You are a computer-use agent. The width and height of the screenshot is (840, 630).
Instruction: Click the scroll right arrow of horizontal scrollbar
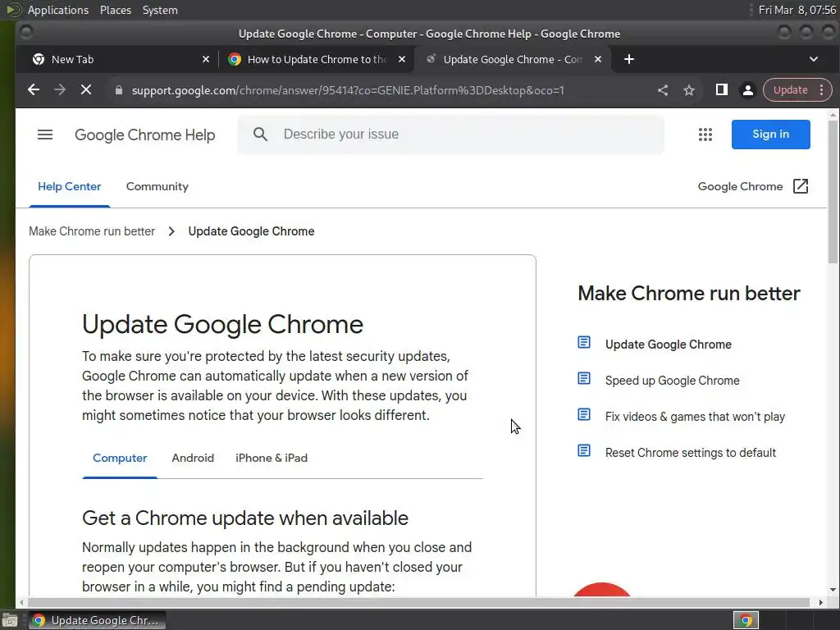pyautogui.click(x=820, y=602)
